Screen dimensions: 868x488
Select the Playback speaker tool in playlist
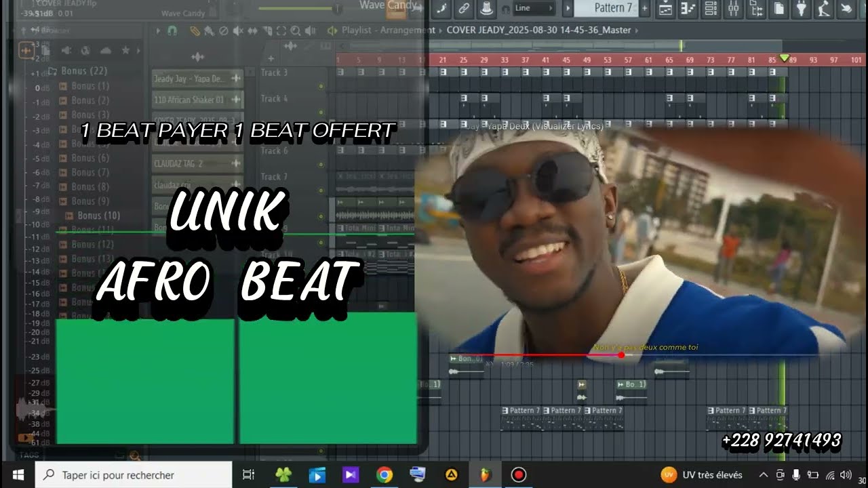point(310,30)
